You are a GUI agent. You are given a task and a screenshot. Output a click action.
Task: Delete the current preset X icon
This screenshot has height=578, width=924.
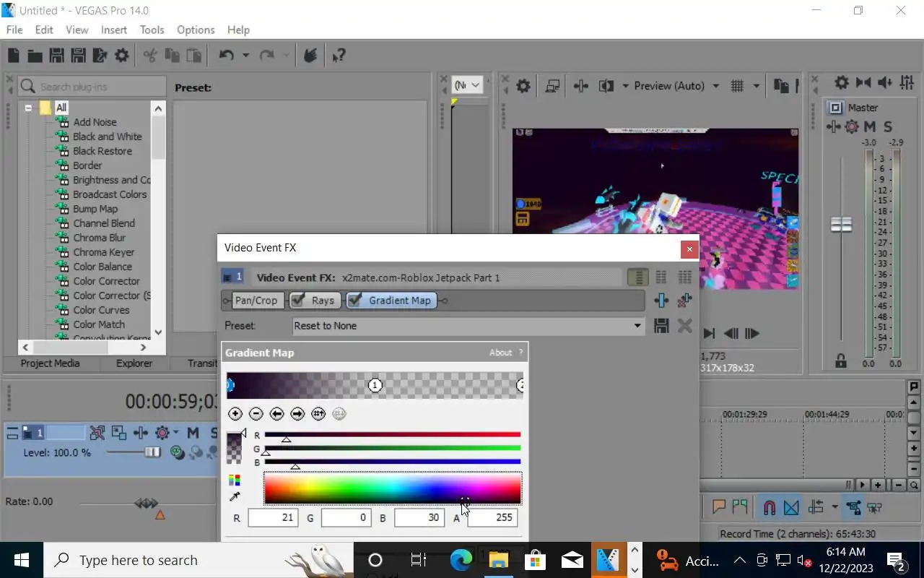(684, 326)
